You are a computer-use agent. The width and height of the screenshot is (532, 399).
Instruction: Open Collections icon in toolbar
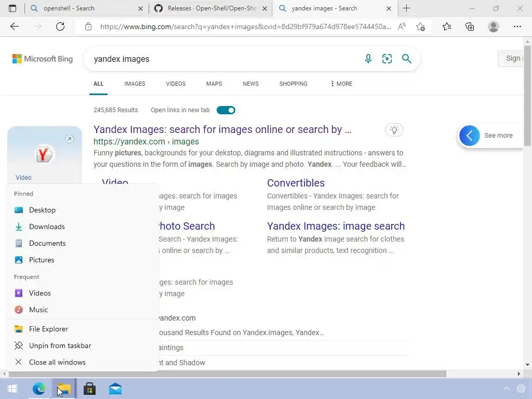(470, 26)
